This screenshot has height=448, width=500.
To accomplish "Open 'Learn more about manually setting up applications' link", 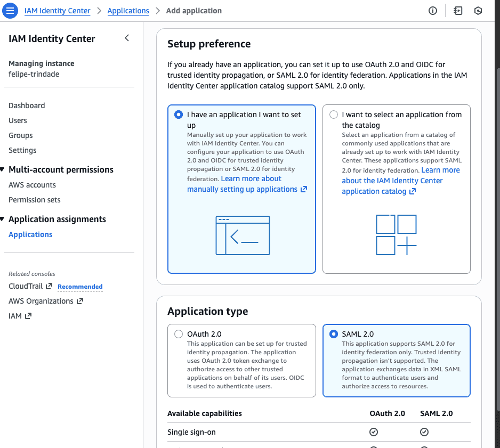I will point(243,189).
